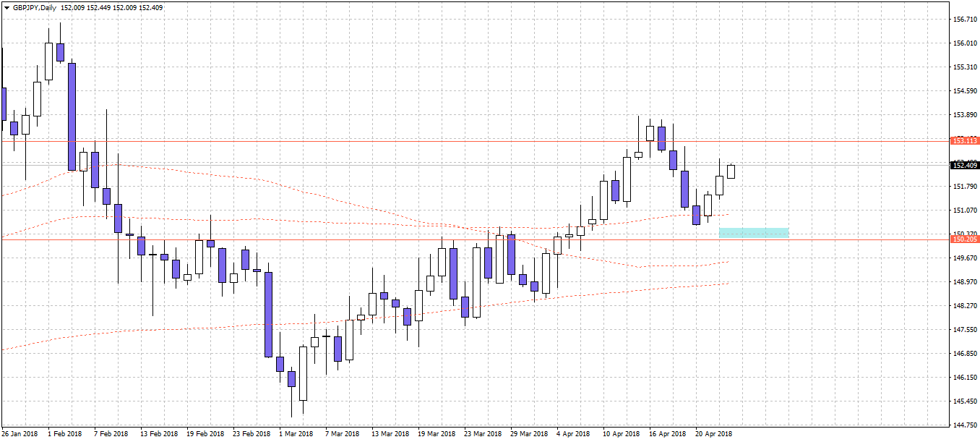This screenshot has height=442, width=980.
Task: Click the 146.850 price scale label
Action: click(966, 353)
